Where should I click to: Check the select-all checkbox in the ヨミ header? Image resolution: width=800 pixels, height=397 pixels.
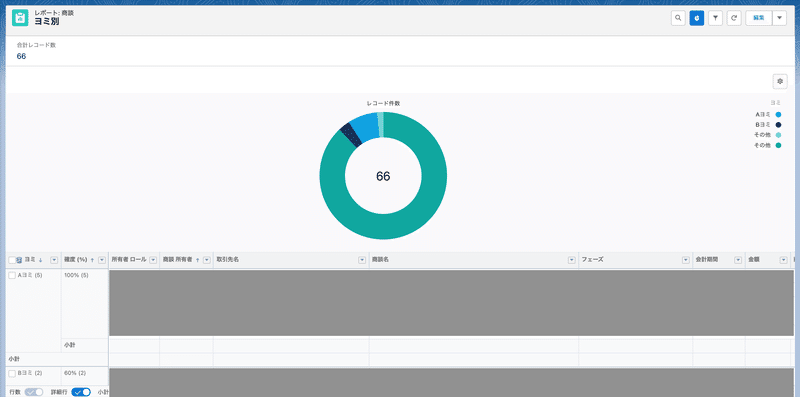tap(12, 260)
